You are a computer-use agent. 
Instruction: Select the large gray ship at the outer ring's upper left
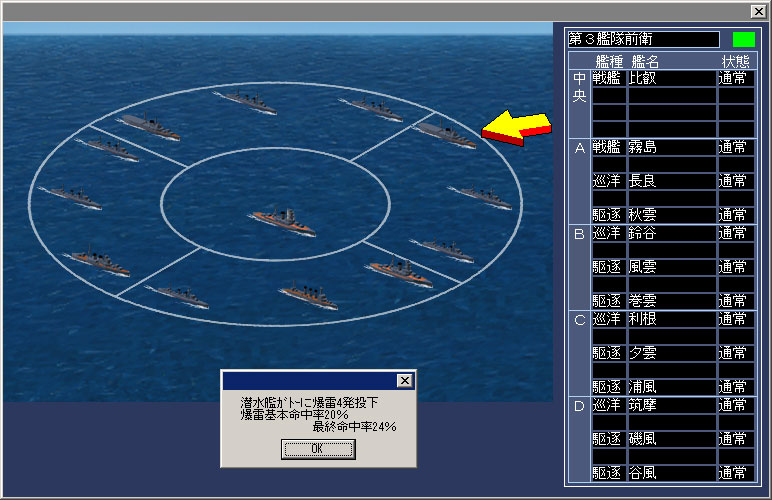pos(151,126)
